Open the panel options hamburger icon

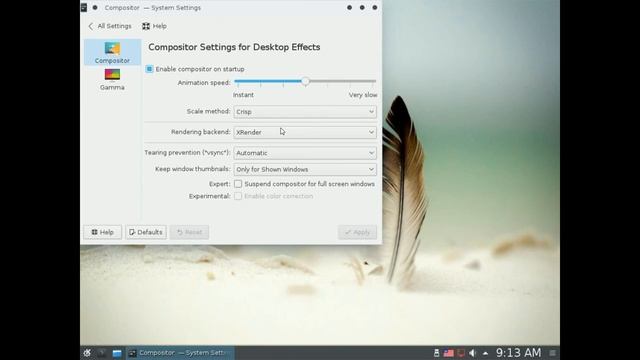[x=552, y=353]
